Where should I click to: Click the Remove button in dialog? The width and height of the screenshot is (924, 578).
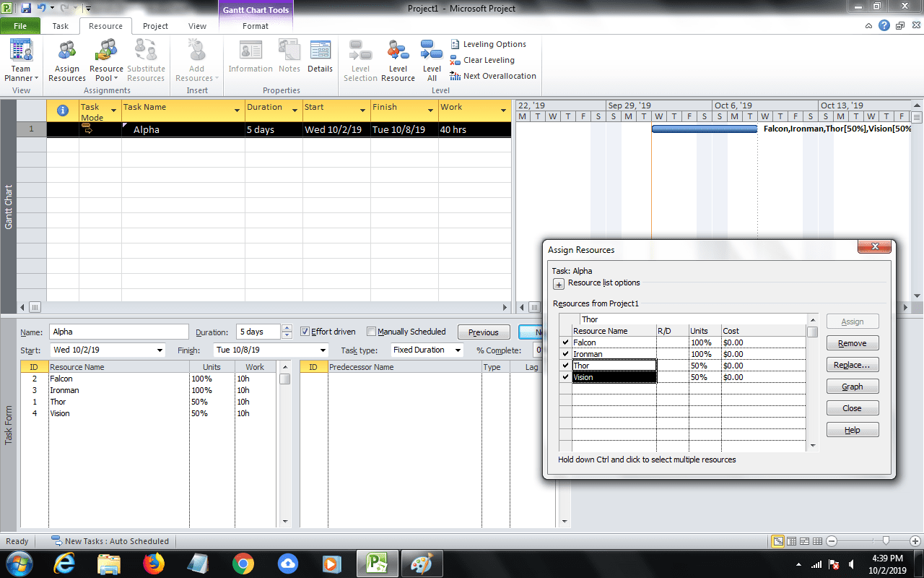[853, 343]
